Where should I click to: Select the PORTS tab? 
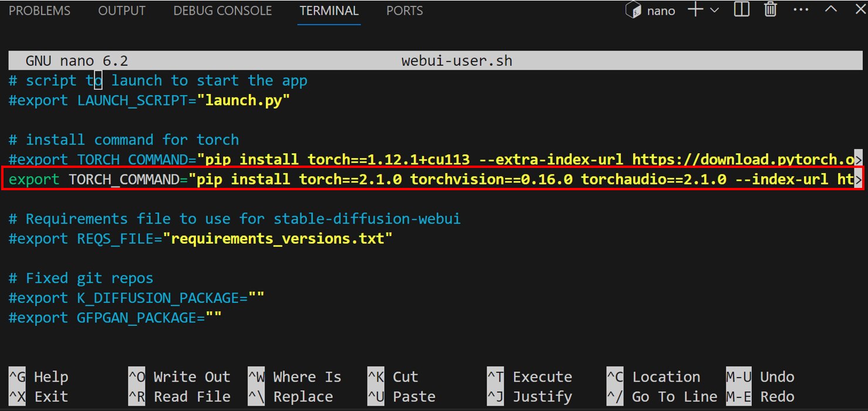pos(404,10)
